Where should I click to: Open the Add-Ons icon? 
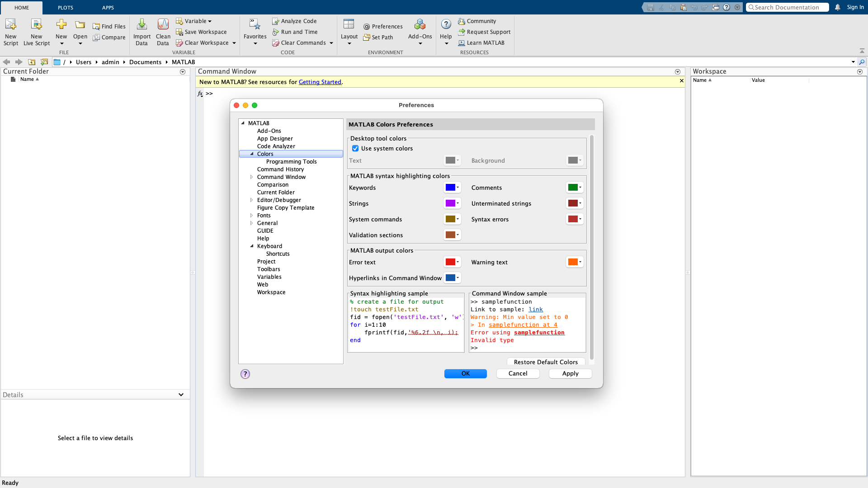(420, 25)
